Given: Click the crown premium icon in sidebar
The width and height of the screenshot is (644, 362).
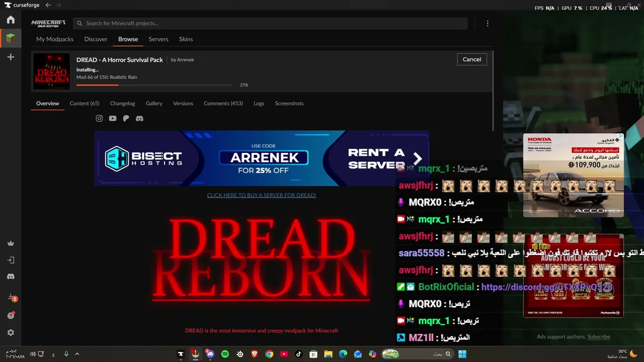Looking at the screenshot, I should pos(11,243).
